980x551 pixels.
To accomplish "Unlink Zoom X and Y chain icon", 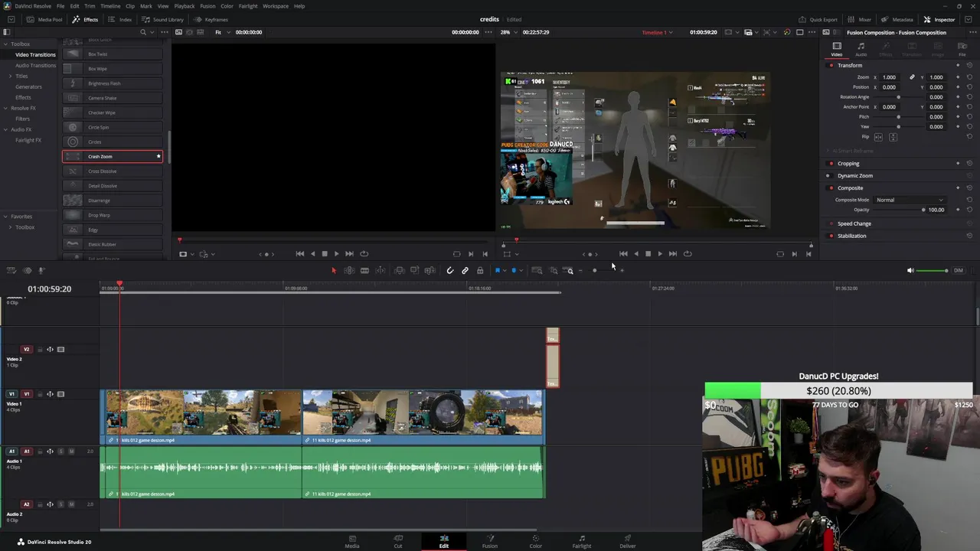I will coord(911,77).
